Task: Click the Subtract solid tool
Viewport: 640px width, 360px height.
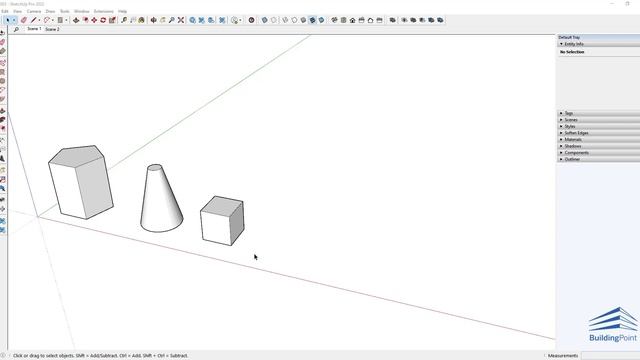Action: click(422, 20)
